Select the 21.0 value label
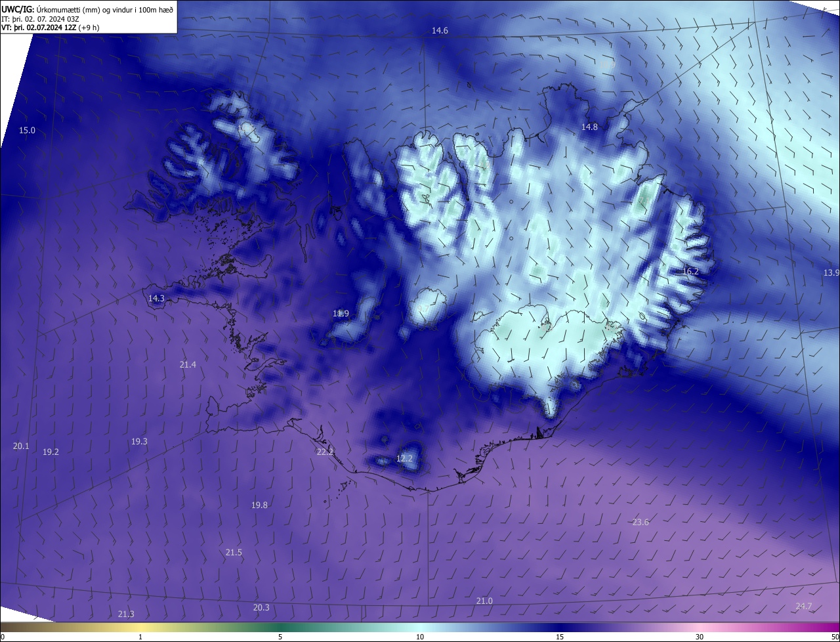The height and width of the screenshot is (642, 840). 484,601
